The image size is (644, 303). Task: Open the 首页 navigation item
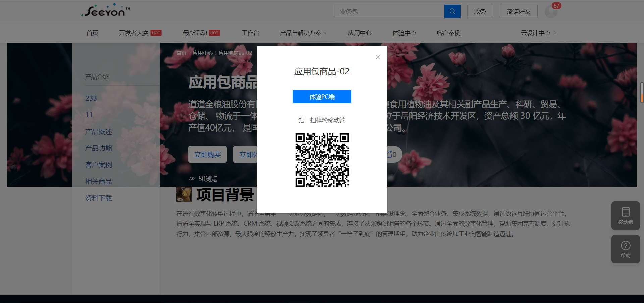(x=92, y=33)
